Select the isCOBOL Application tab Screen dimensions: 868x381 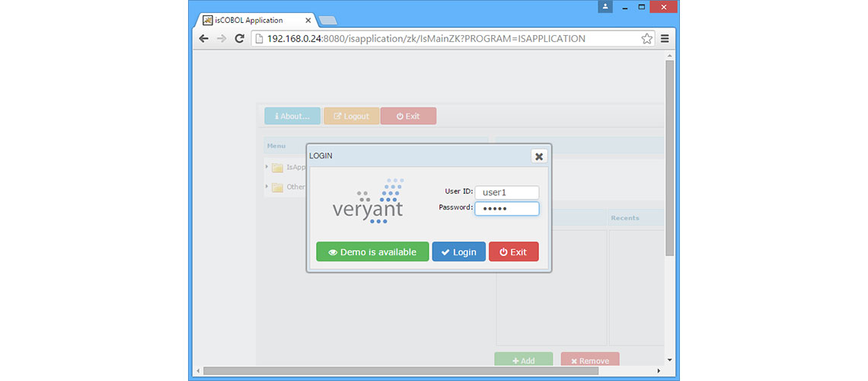tap(254, 21)
